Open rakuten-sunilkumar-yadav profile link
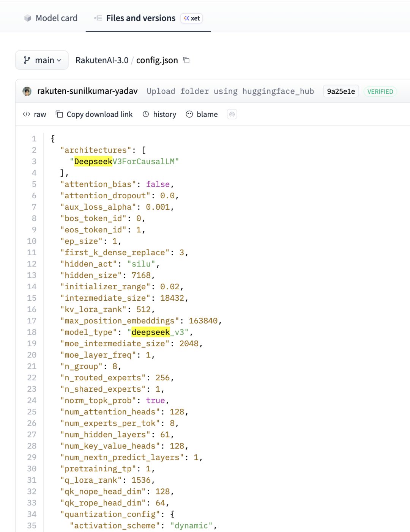Image resolution: width=410 pixels, height=532 pixels. point(87,91)
